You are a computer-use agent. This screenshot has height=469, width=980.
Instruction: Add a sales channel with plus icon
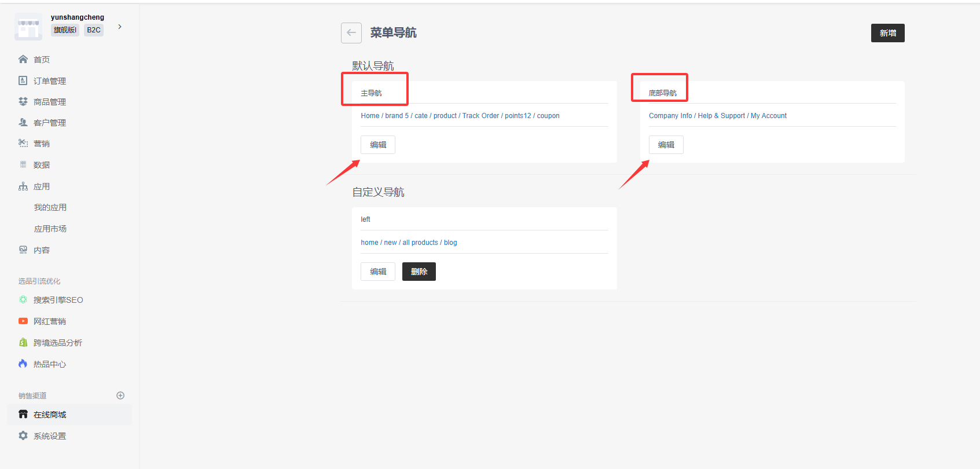pos(120,395)
